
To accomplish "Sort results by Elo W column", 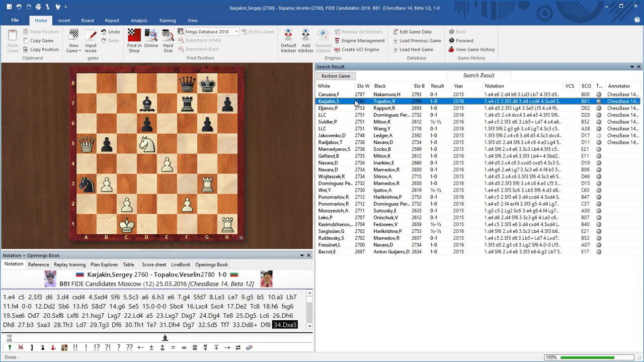I will [x=363, y=86].
